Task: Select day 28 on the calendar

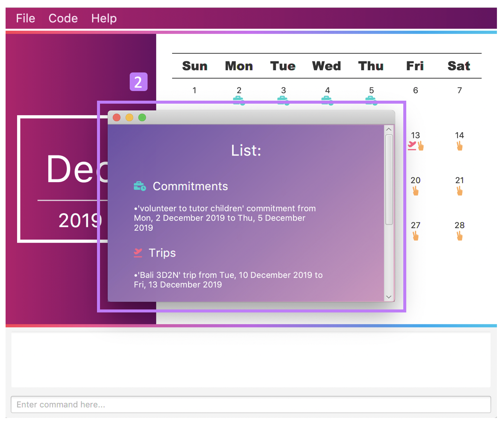Action: tap(460, 225)
